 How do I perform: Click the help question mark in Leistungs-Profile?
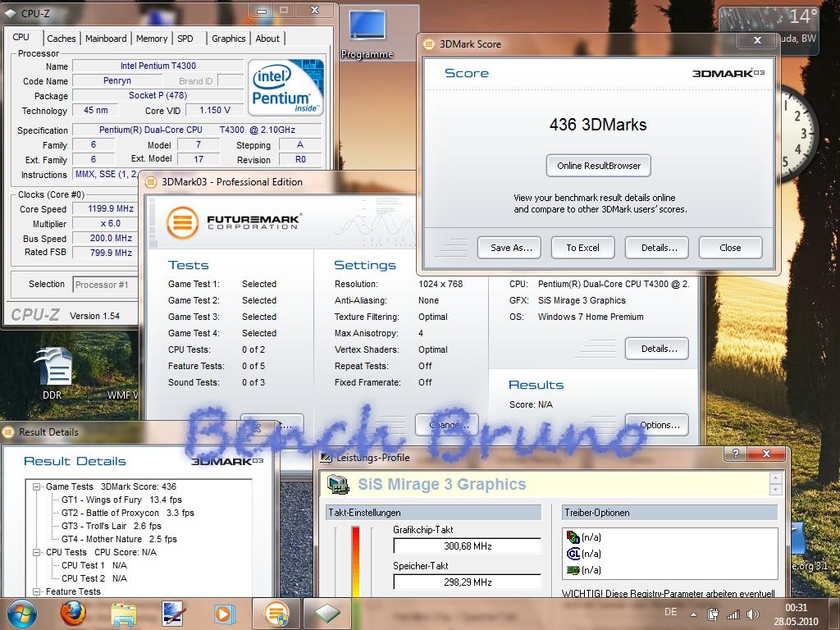[736, 454]
